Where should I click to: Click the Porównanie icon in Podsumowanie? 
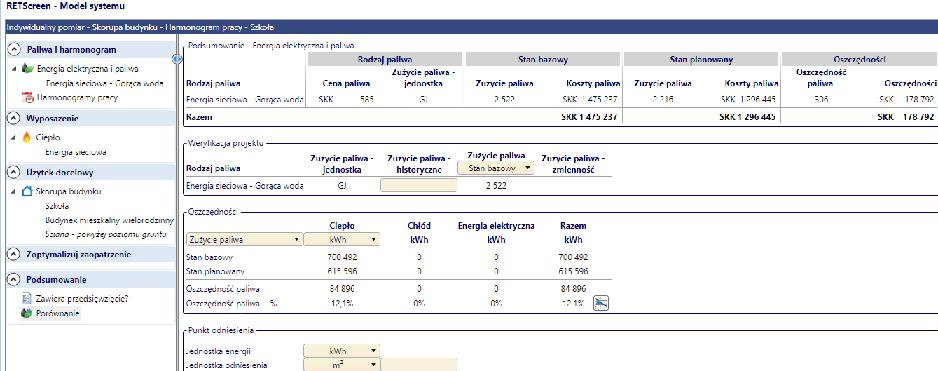[26, 313]
